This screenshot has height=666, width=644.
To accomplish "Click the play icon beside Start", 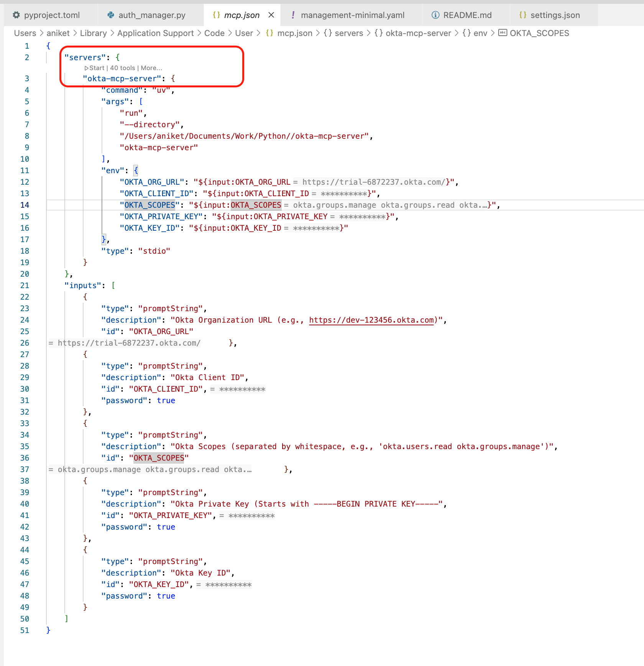I will tap(86, 68).
